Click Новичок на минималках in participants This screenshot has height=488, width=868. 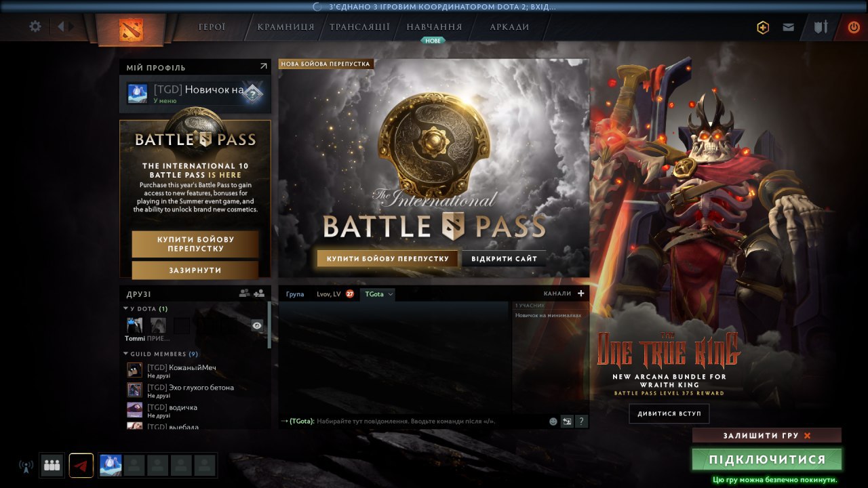548,315
